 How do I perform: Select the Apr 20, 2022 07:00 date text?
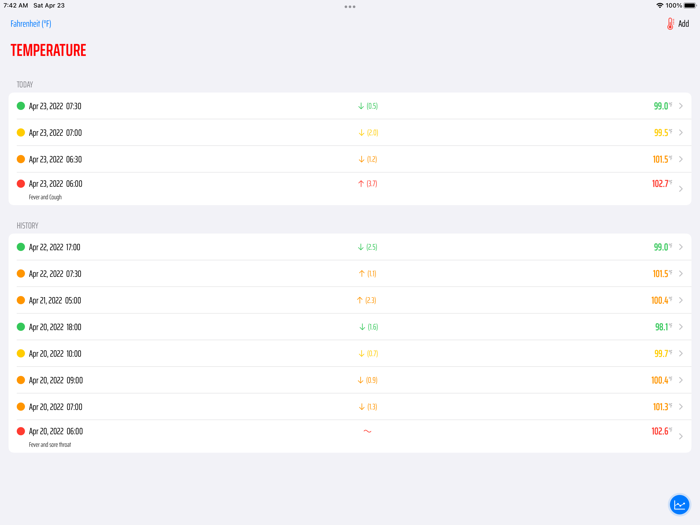55,407
